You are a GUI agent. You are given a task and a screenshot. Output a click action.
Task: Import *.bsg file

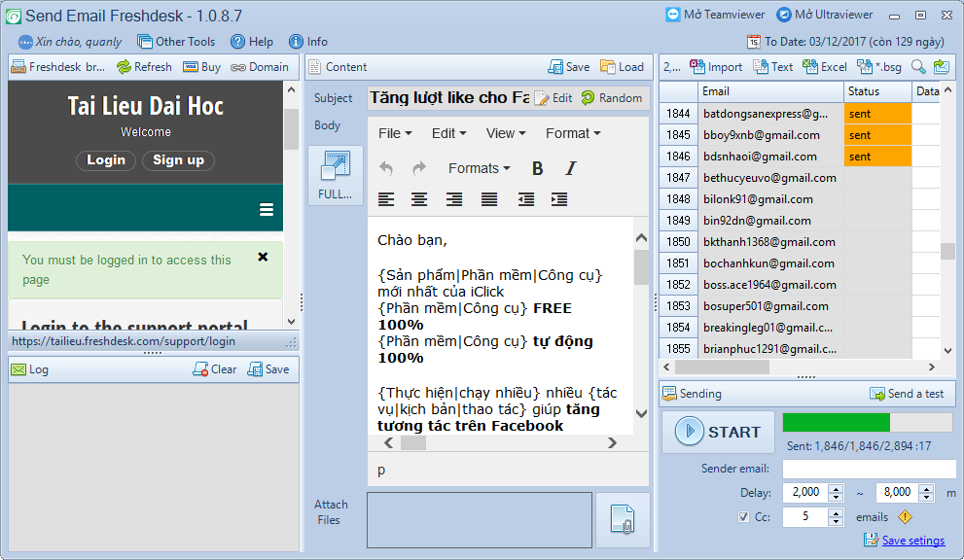pos(879,67)
